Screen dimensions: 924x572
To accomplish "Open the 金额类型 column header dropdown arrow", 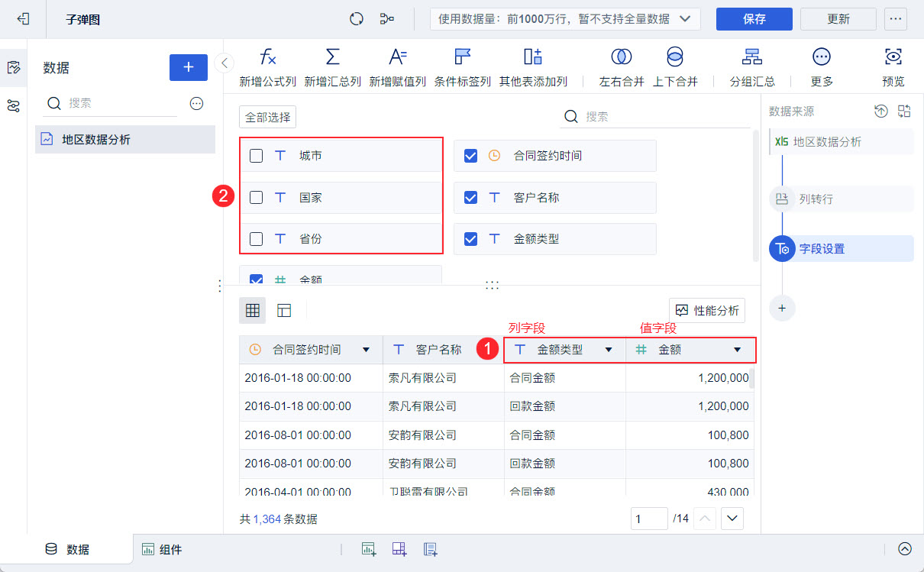I will pyautogui.click(x=609, y=350).
